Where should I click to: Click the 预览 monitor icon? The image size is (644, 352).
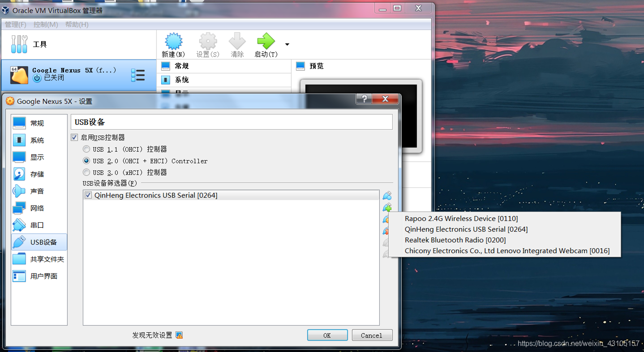point(301,66)
